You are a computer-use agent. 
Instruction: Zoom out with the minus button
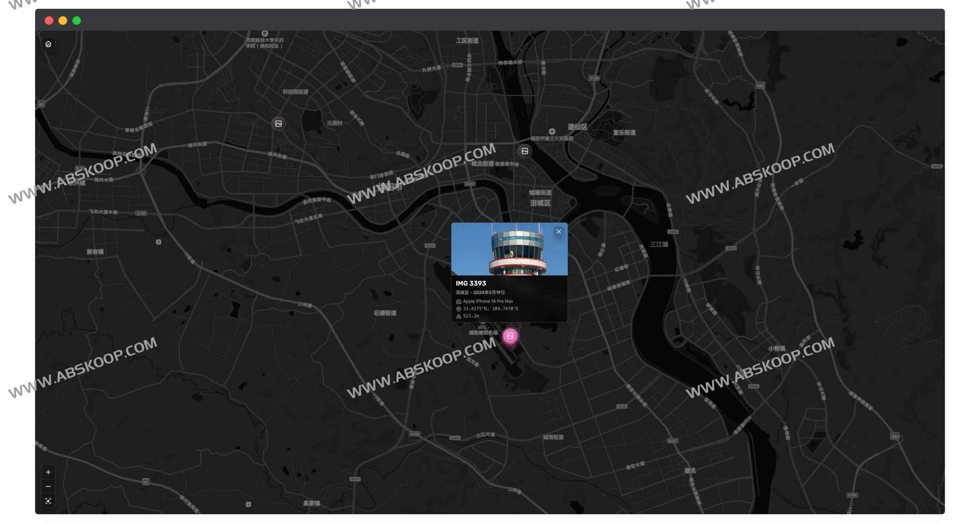tap(48, 486)
